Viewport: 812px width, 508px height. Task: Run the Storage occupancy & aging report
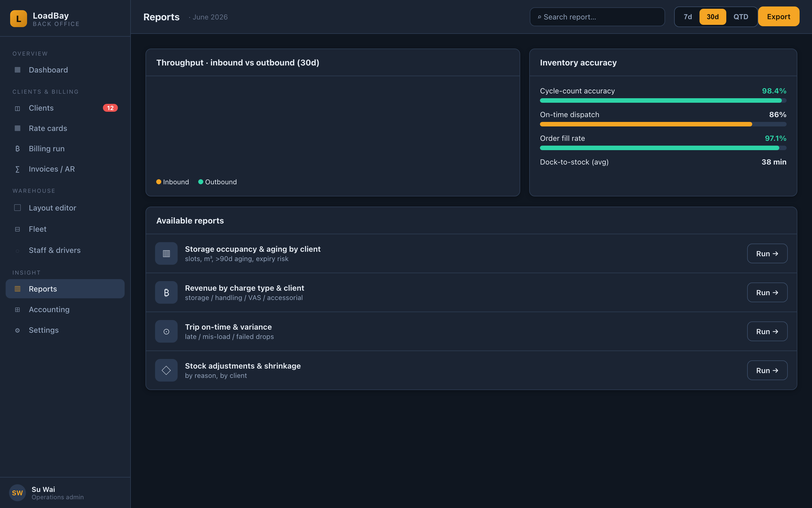coord(767,253)
